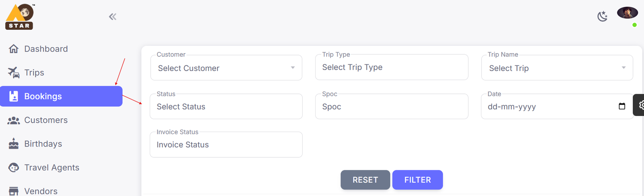Click the Birthdays cake icon
Image resolution: width=644 pixels, height=196 pixels.
[x=14, y=144]
